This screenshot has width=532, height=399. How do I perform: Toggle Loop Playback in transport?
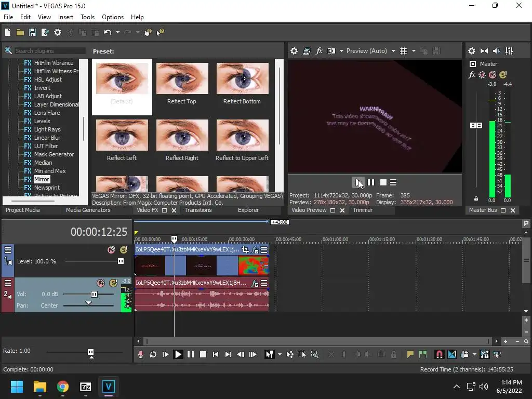click(153, 354)
